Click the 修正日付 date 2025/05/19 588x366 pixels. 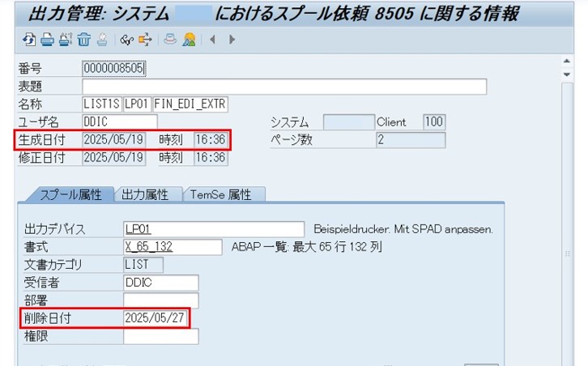(113, 157)
